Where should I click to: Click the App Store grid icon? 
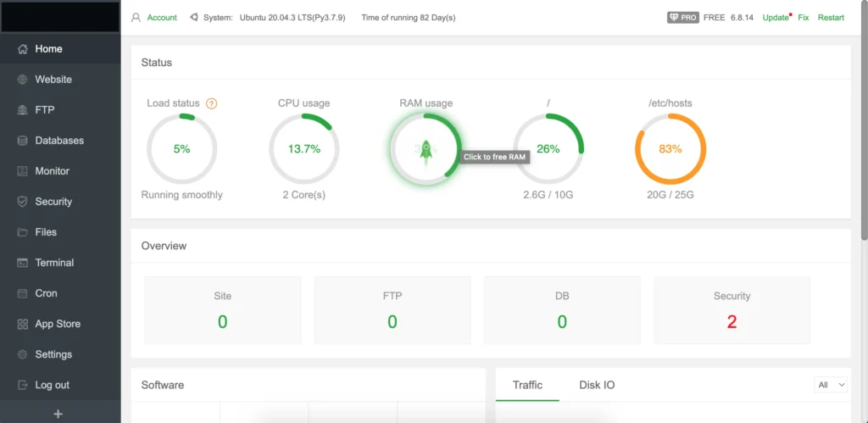[22, 324]
